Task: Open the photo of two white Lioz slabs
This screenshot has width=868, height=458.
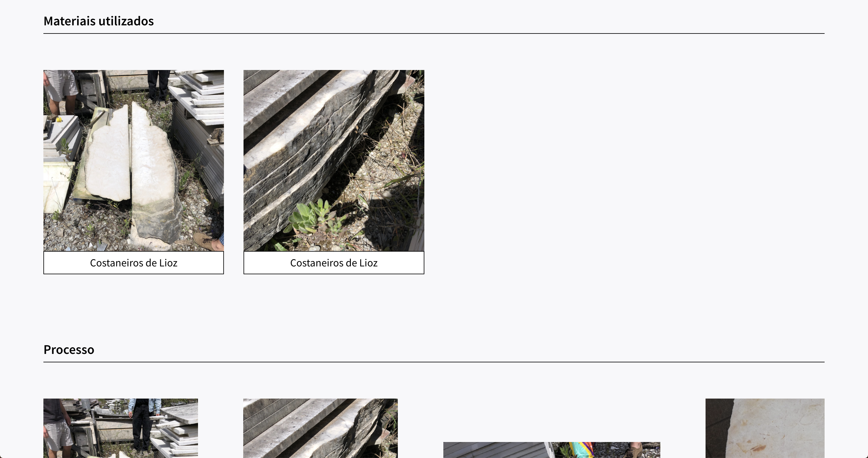Action: 134,161
